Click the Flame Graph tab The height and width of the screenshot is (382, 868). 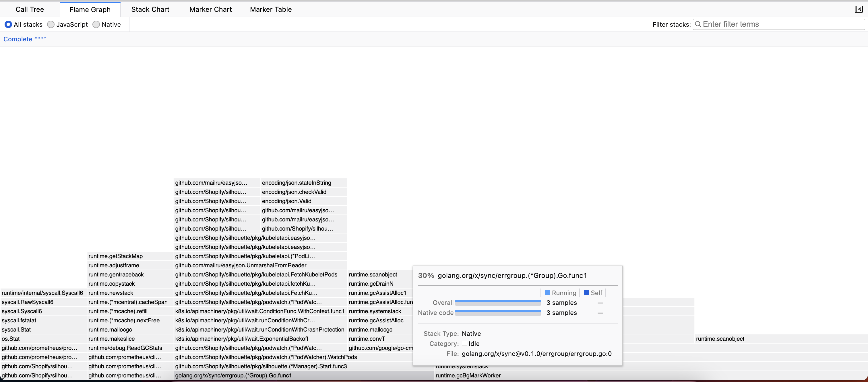coord(90,9)
